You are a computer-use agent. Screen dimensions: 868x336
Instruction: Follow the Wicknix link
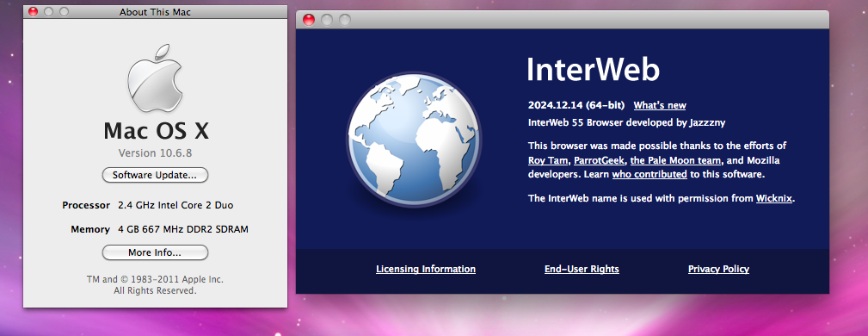774,198
